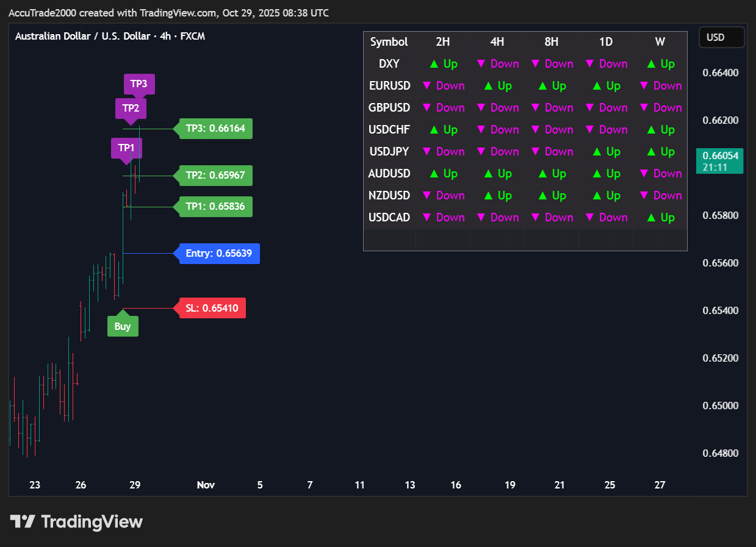Open the USD currency selector
This screenshot has width=756, height=547.
721,37
